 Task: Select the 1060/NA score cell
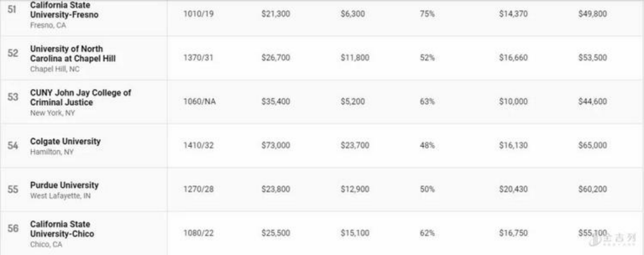coord(199,102)
